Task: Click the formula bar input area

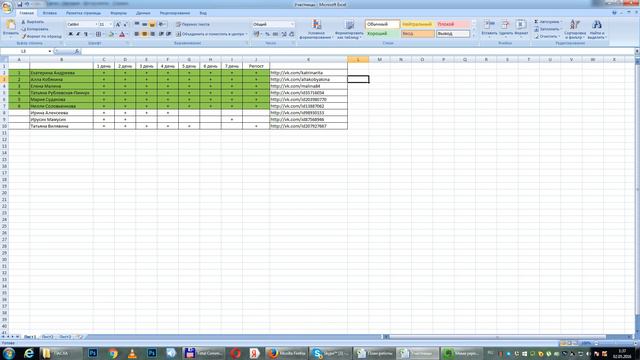Action: pos(357,51)
